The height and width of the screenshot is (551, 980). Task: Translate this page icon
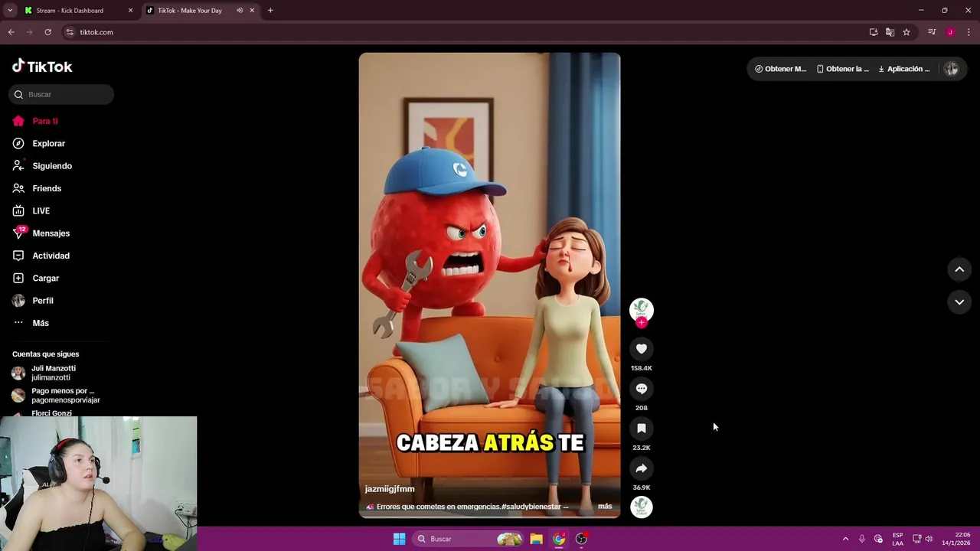pyautogui.click(x=890, y=32)
